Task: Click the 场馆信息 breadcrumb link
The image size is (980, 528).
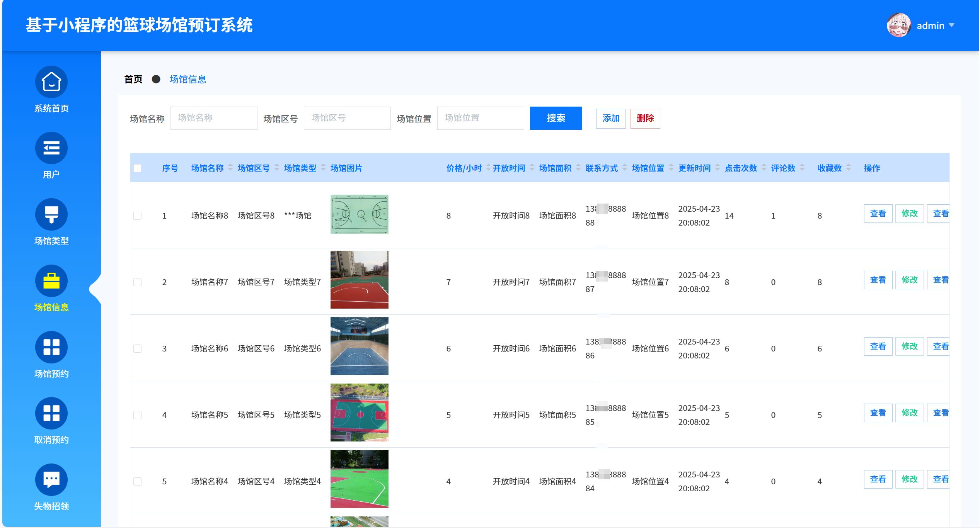Action: click(x=188, y=79)
